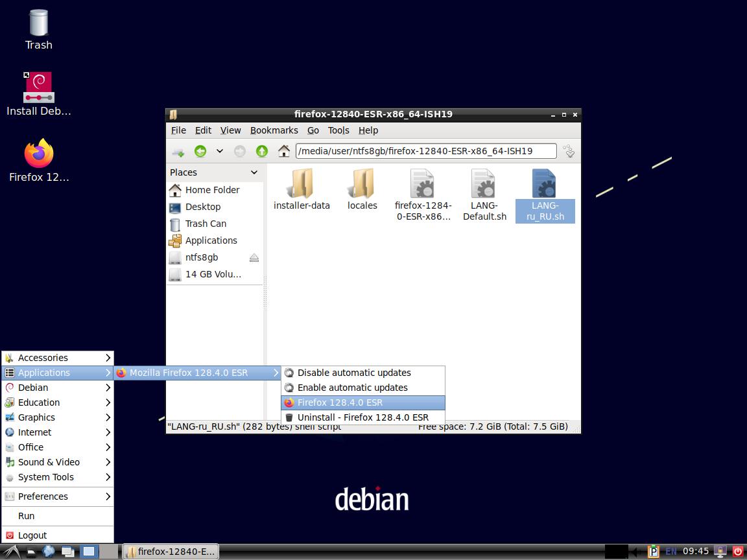Click the red power button in tray
Viewport: 747px width, 560px height.
pyautogui.click(x=737, y=552)
